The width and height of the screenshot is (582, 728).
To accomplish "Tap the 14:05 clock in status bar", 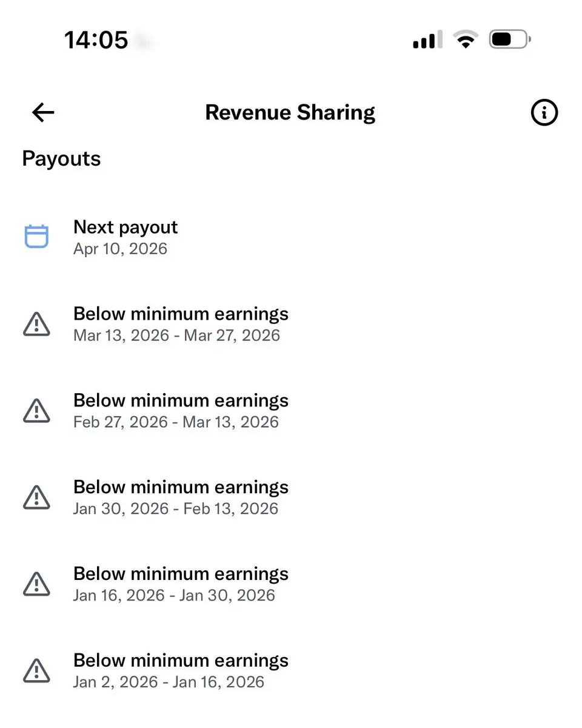I will (x=96, y=41).
